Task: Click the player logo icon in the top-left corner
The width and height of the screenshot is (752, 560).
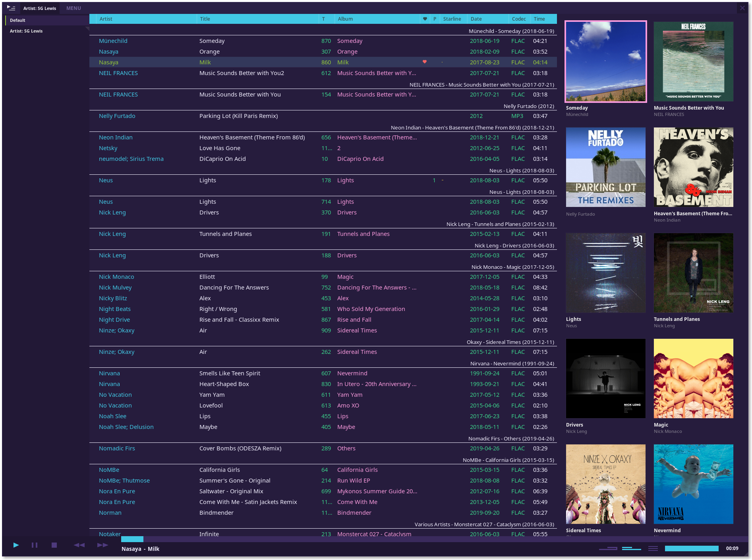Action: pos(11,8)
